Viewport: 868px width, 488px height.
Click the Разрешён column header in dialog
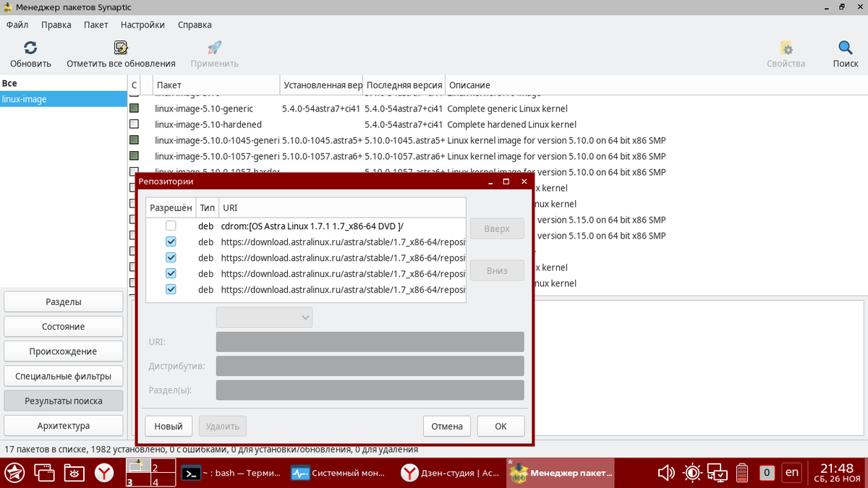tap(171, 207)
